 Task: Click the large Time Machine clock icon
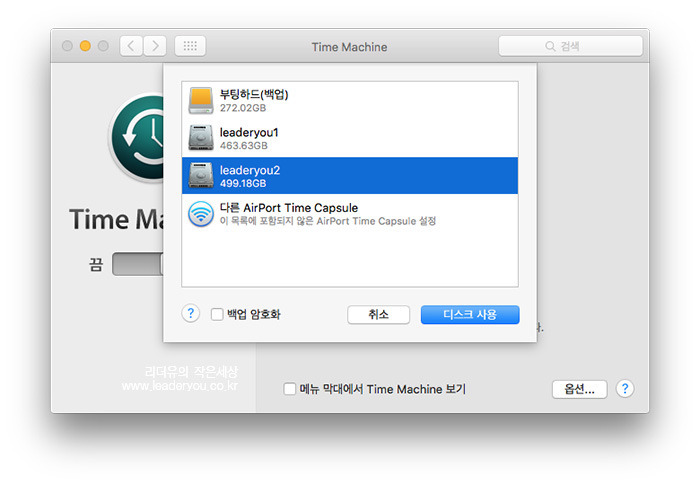pyautogui.click(x=138, y=138)
